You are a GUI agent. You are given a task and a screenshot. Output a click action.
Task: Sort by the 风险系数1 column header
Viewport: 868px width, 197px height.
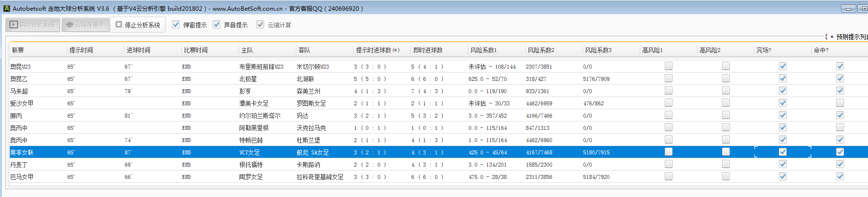pyautogui.click(x=483, y=50)
